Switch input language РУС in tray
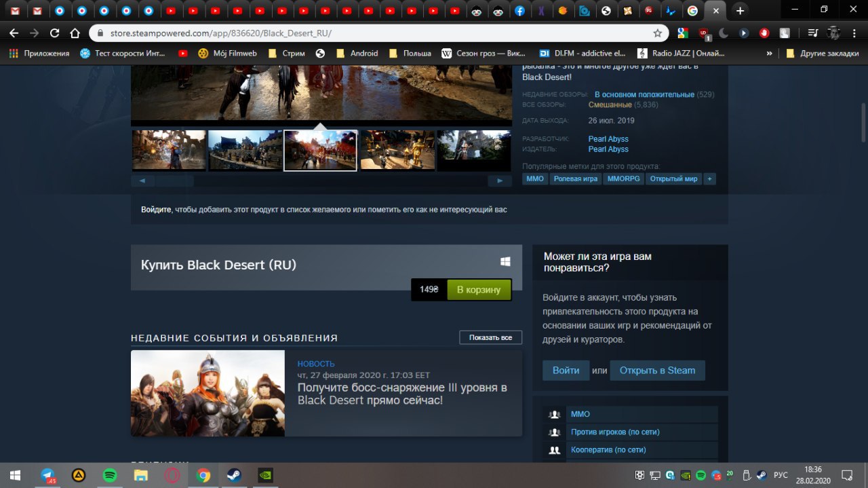The height and width of the screenshot is (488, 868). click(x=781, y=475)
